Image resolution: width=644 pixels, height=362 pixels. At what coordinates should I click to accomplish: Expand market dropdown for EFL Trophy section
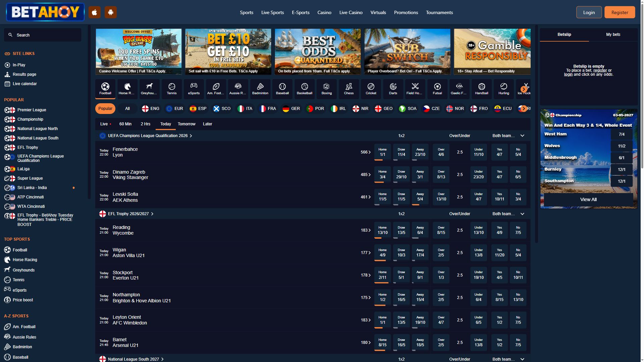(x=522, y=214)
